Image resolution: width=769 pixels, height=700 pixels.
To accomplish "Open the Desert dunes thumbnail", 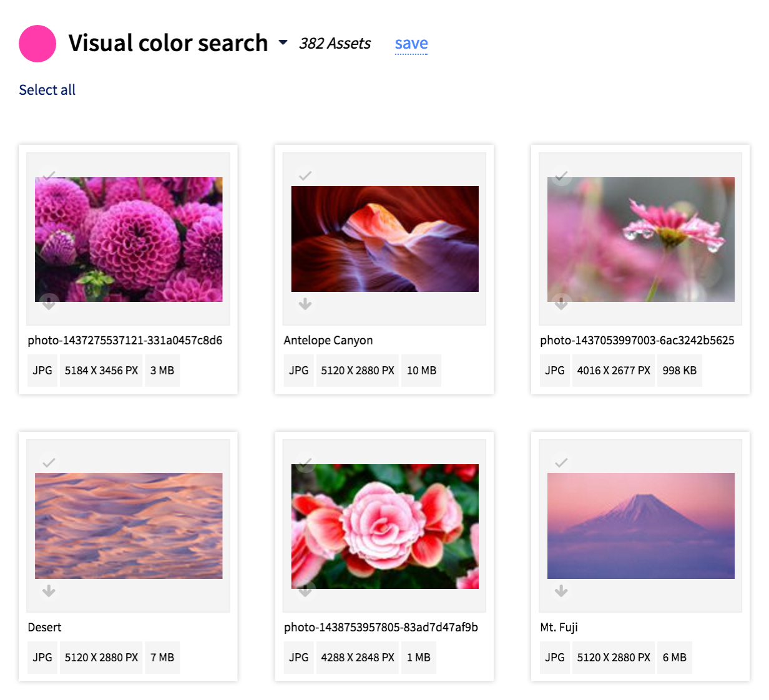I will (x=129, y=526).
